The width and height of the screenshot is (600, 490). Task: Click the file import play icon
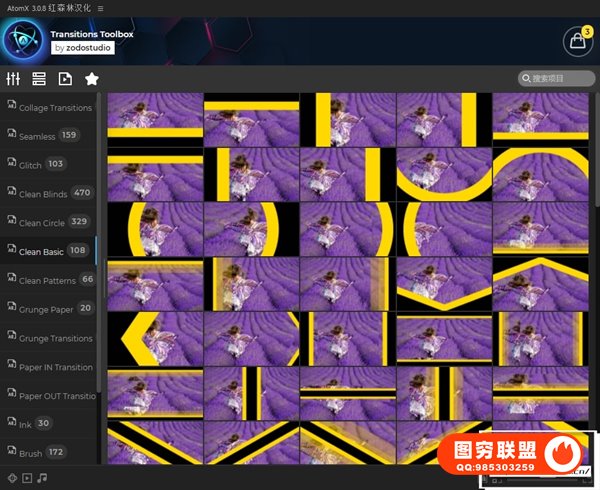pos(65,79)
